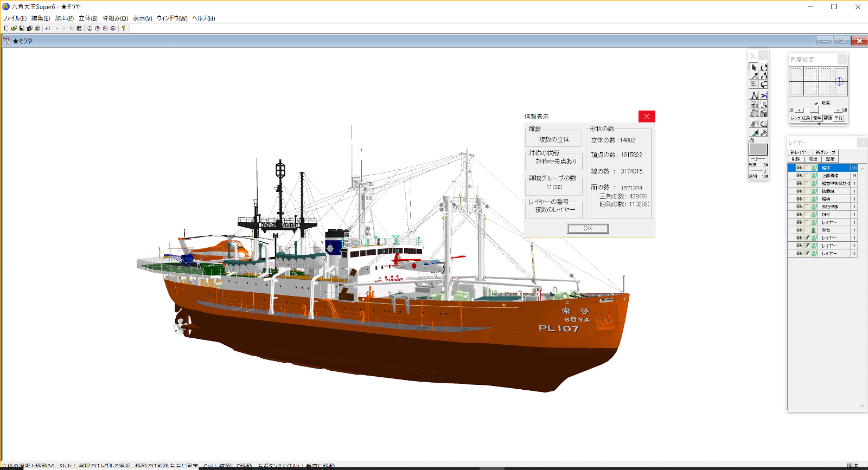The image size is (868, 470).
Task: Toggle the checkbox on 飛行甲板 layer
Action: point(807,207)
